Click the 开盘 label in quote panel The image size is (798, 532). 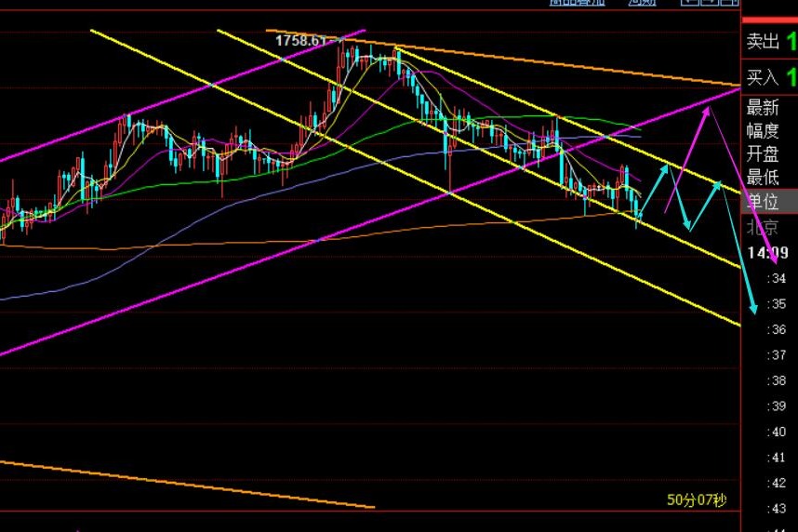click(x=763, y=154)
